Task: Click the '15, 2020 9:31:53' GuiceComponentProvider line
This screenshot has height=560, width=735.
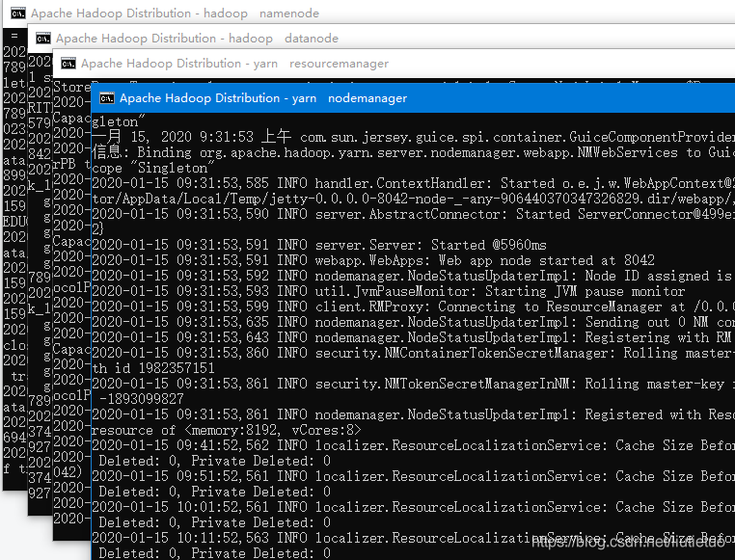Action: point(414,137)
